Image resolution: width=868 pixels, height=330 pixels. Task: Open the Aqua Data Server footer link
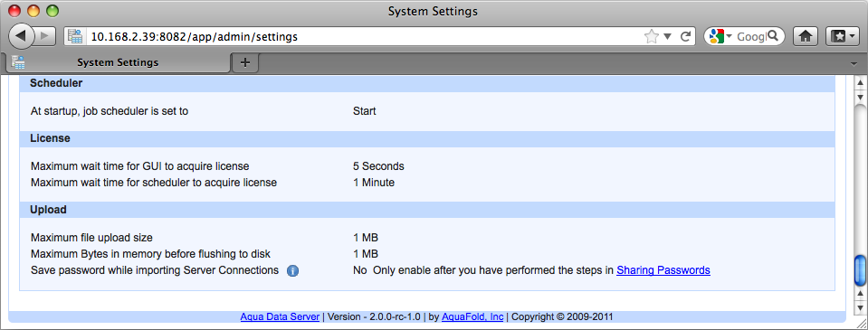[x=280, y=316]
